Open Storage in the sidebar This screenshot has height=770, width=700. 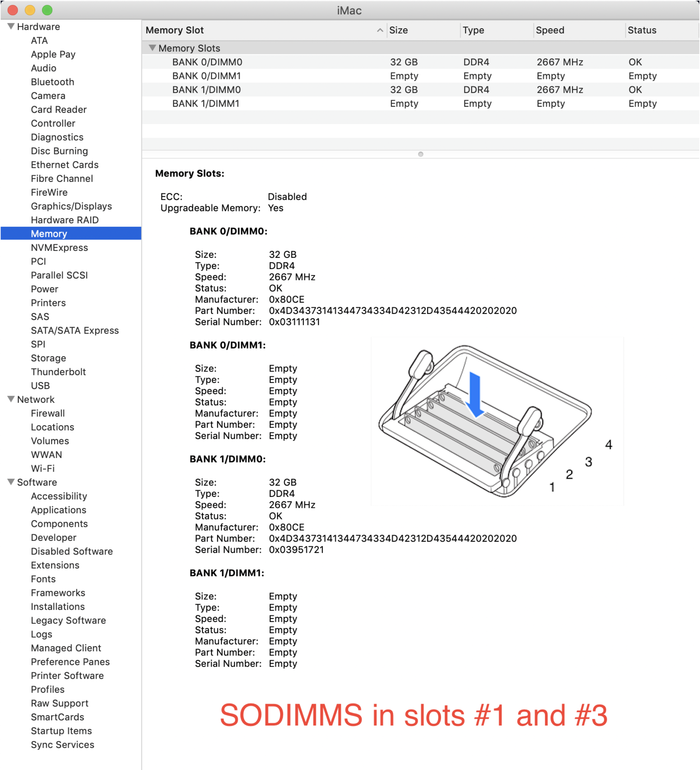(x=49, y=358)
